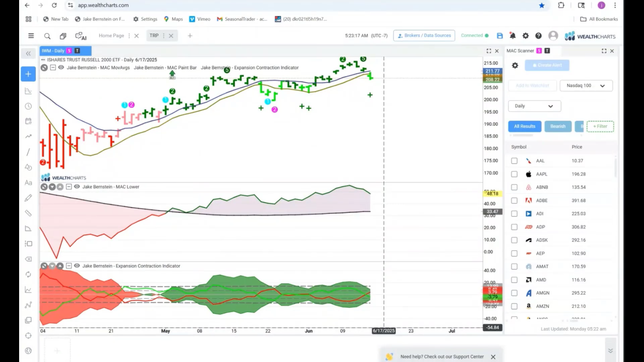Switch to the Home Page tab
Screen dimensions: 644x362
(x=111, y=36)
